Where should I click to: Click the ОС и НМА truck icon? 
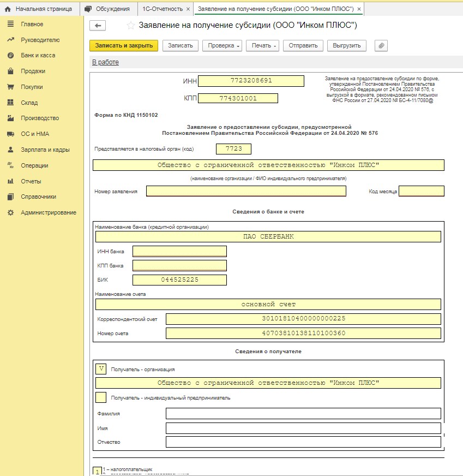tap(10, 134)
